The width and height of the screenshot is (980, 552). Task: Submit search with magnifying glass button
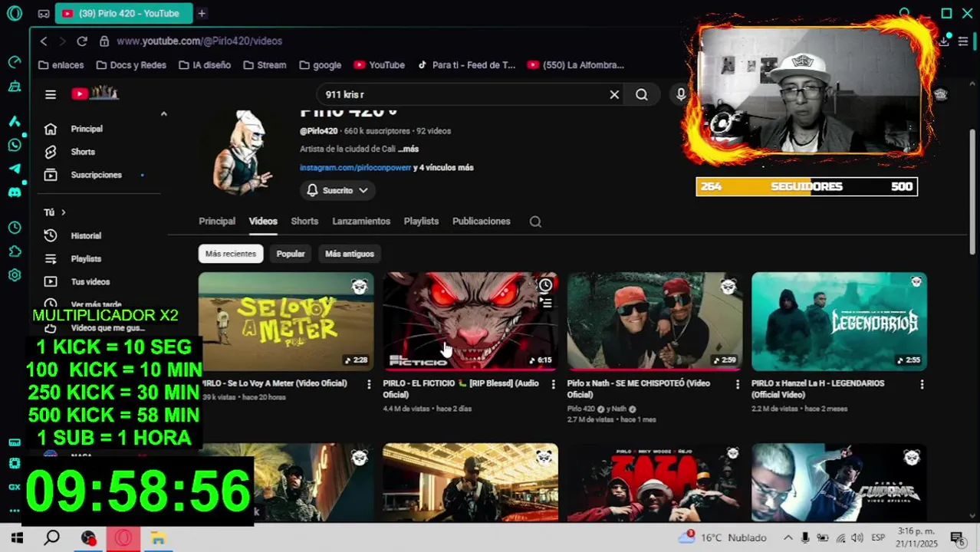pos(642,94)
